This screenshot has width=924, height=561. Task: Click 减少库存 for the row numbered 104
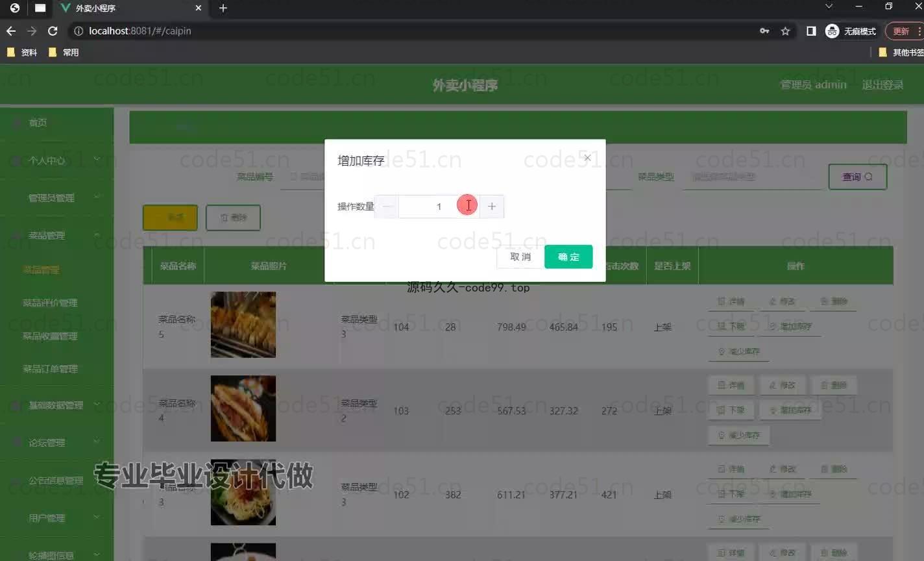738,351
